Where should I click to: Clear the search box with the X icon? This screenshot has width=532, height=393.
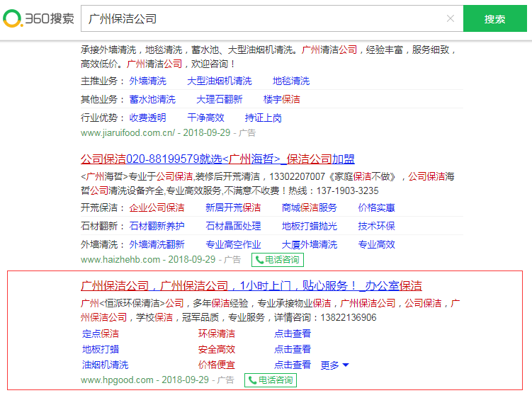click(451, 18)
